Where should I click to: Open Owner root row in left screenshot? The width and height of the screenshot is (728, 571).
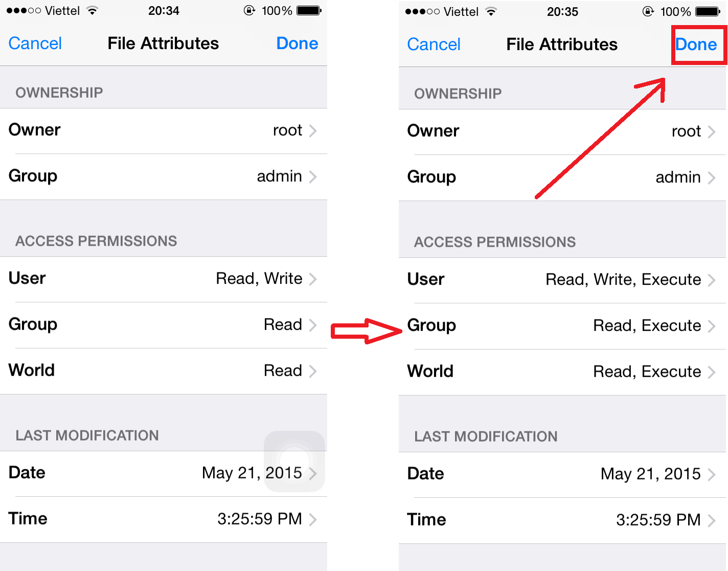click(x=164, y=130)
